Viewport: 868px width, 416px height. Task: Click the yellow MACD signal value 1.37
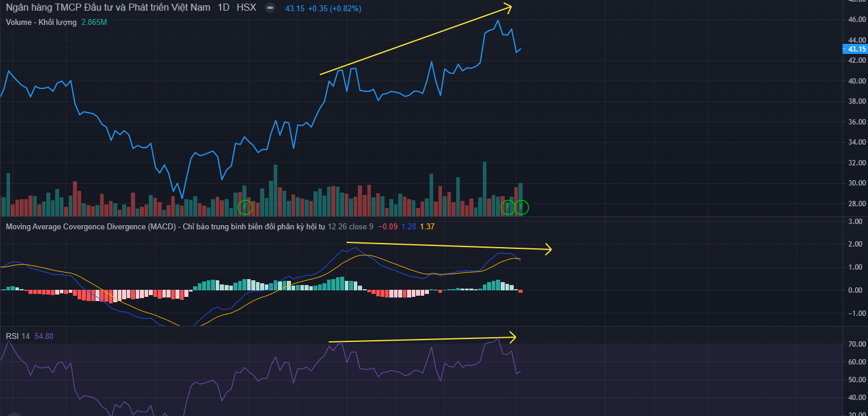pyautogui.click(x=427, y=226)
